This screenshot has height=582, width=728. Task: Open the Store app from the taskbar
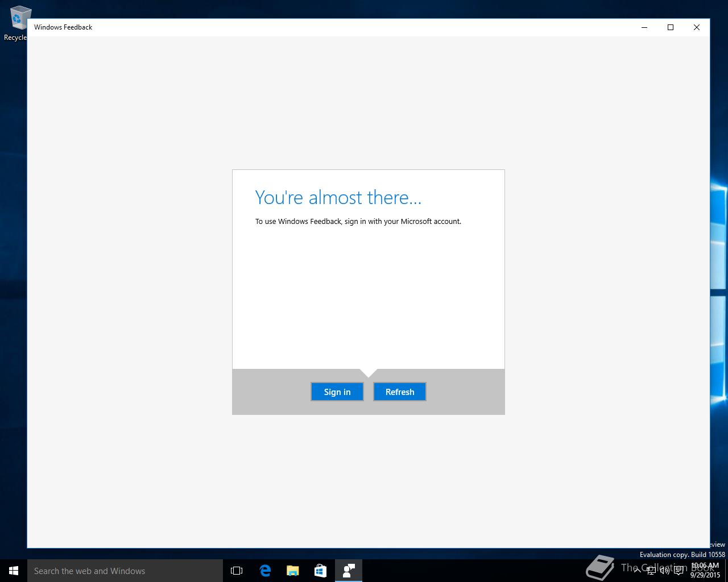pos(321,571)
